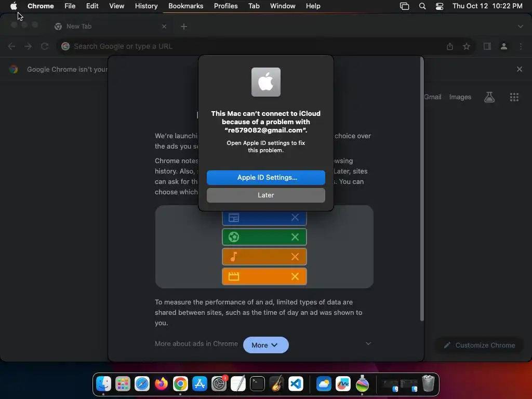Remove the orange movie topic card
Viewport: 532px width, 399px height.
tap(295, 276)
